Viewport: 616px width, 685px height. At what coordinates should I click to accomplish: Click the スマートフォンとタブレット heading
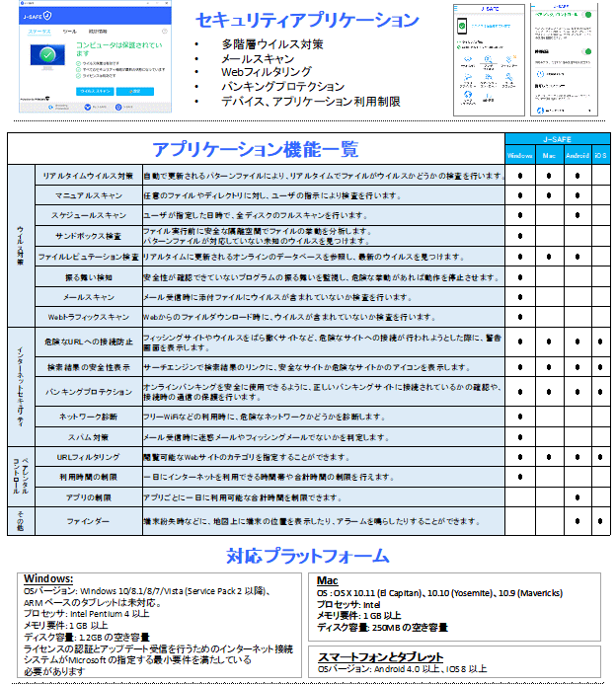[380, 657]
